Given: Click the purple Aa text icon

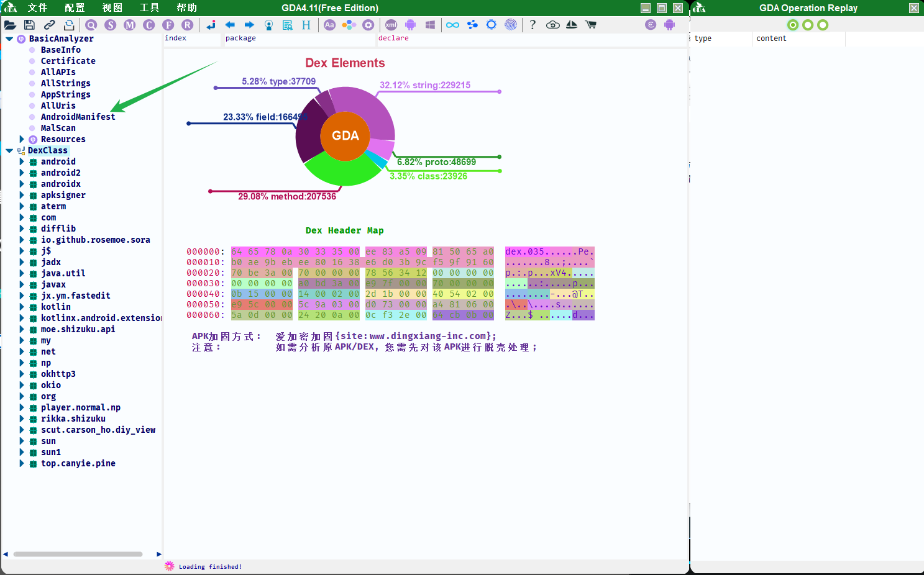Looking at the screenshot, I should [x=330, y=25].
